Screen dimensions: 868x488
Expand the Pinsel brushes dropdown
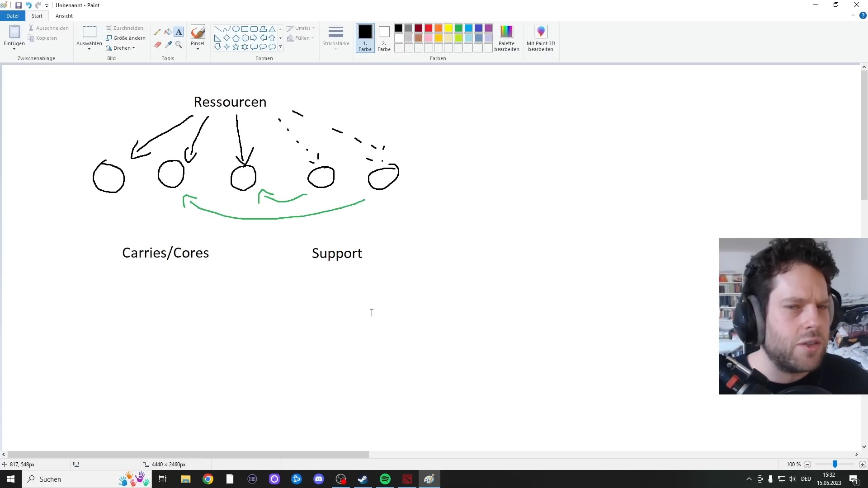(x=198, y=48)
